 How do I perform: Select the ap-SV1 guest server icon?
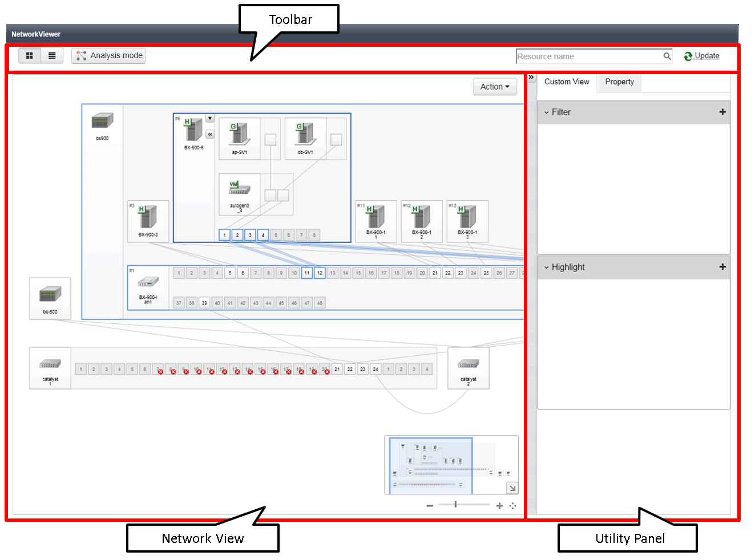[239, 133]
